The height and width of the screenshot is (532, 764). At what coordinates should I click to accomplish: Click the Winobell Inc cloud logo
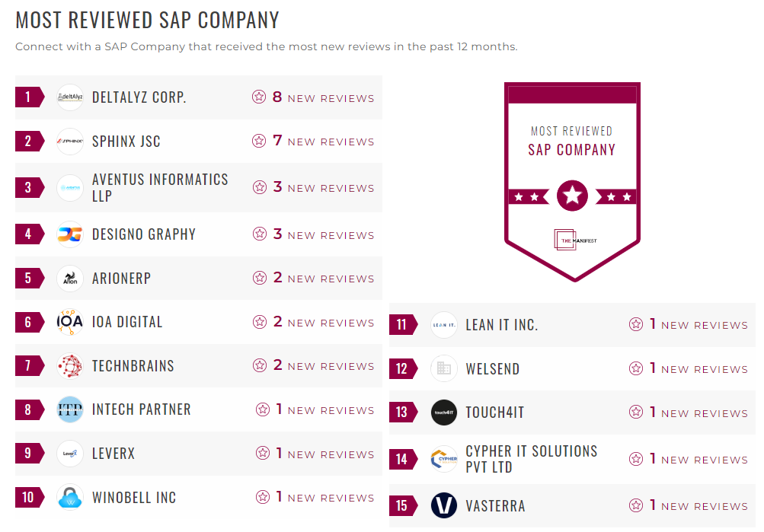coord(70,498)
